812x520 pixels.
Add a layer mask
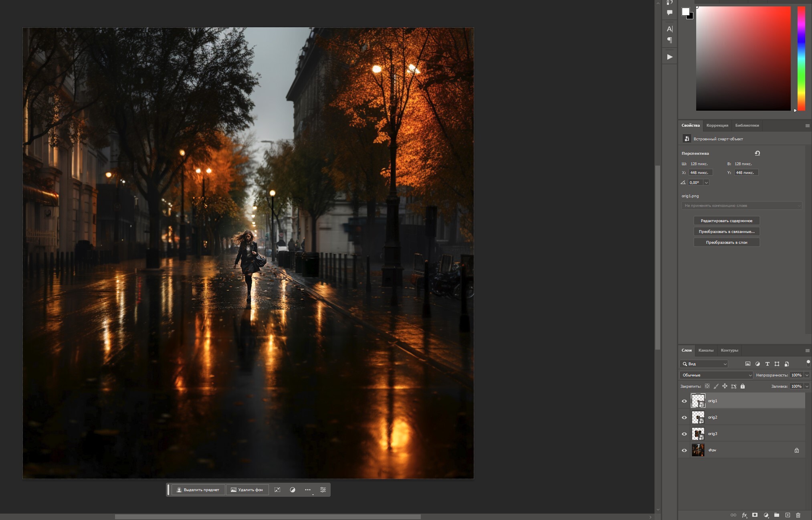click(755, 515)
